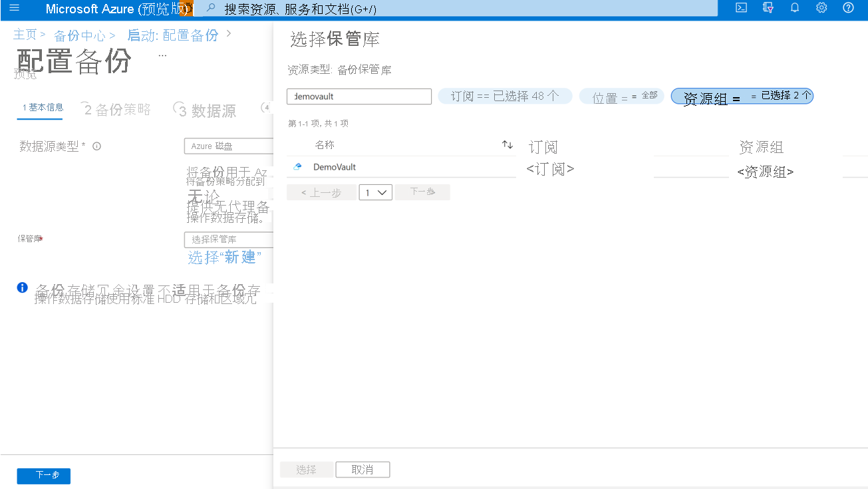The image size is (868, 489).
Task: Click the 订阅 column header
Action: click(x=543, y=147)
